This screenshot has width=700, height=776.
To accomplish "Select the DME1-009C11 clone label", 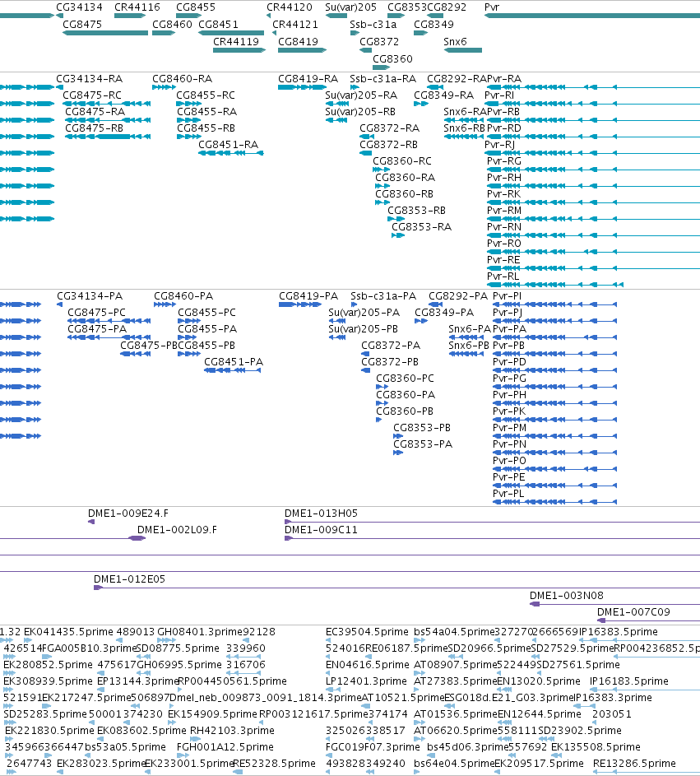I will (x=321, y=530).
